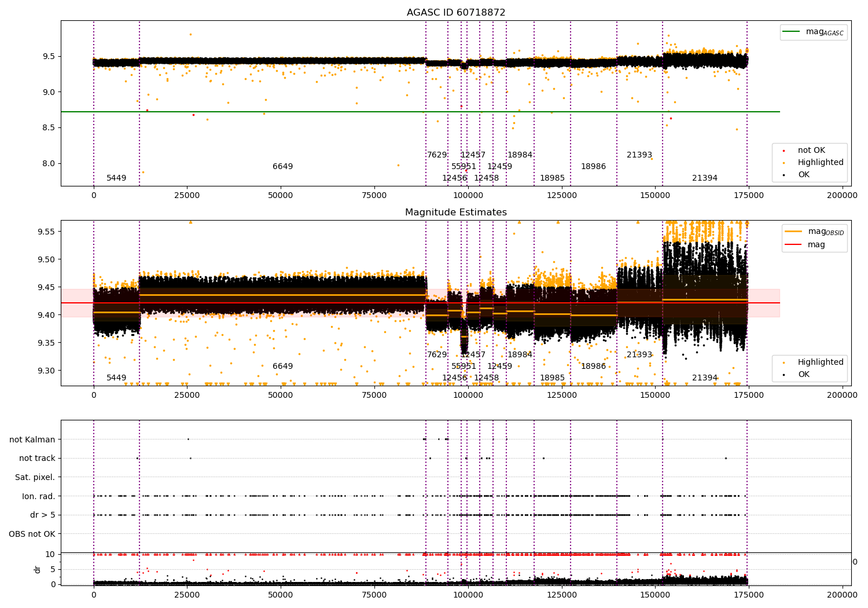This screenshot has width=868, height=608.
Task: Click the 9.0 tick on the AGASC plot y-axis
Action: pos(48,92)
